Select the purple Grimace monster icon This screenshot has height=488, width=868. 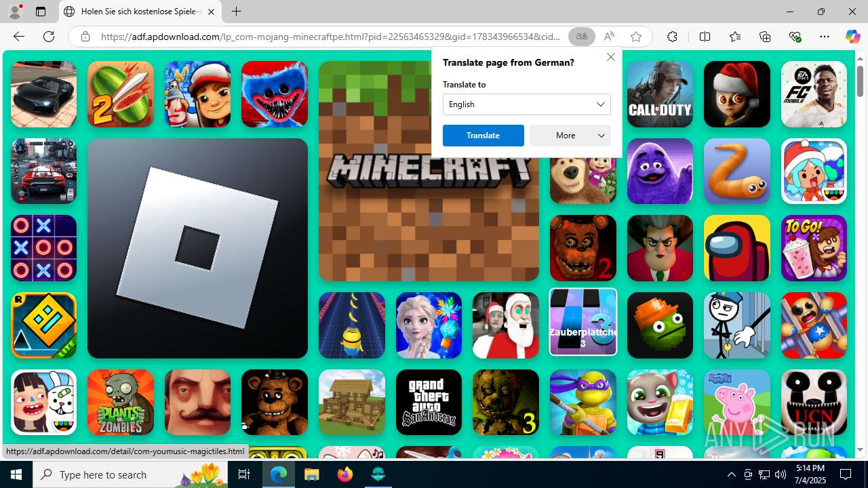pyautogui.click(x=660, y=171)
